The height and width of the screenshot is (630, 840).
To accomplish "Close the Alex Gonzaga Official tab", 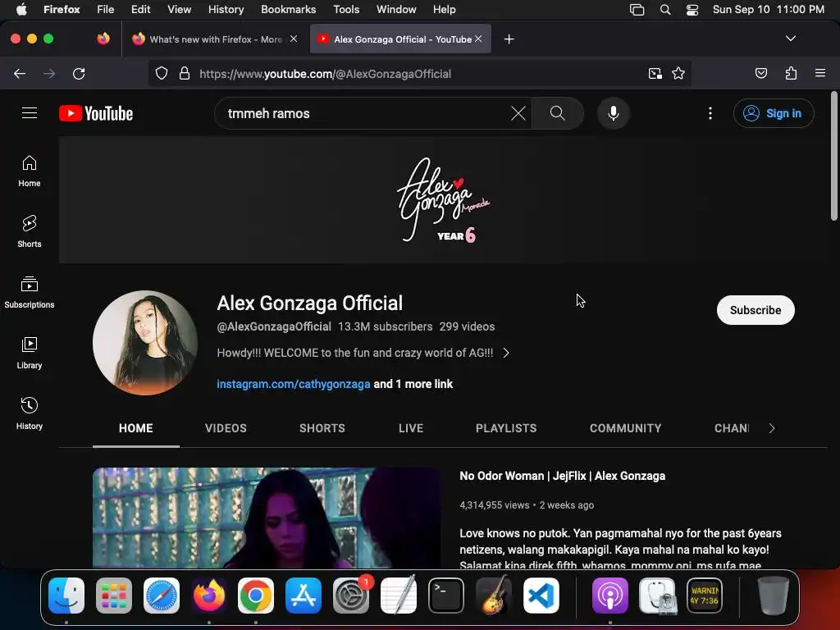I will (478, 39).
